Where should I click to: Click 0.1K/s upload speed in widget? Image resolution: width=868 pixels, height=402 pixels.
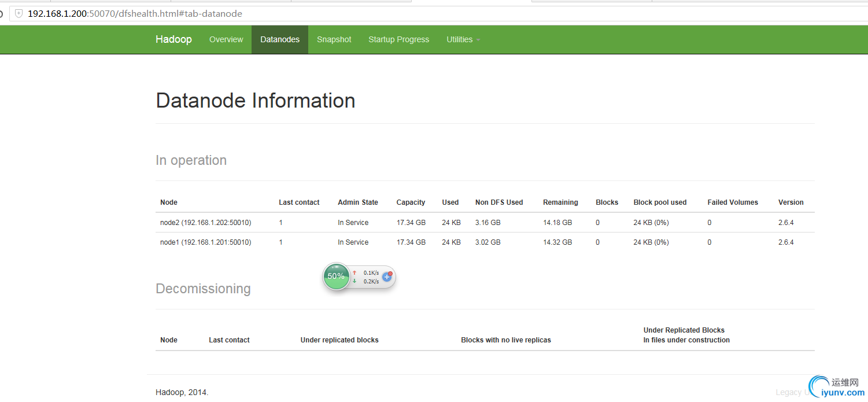(x=371, y=272)
